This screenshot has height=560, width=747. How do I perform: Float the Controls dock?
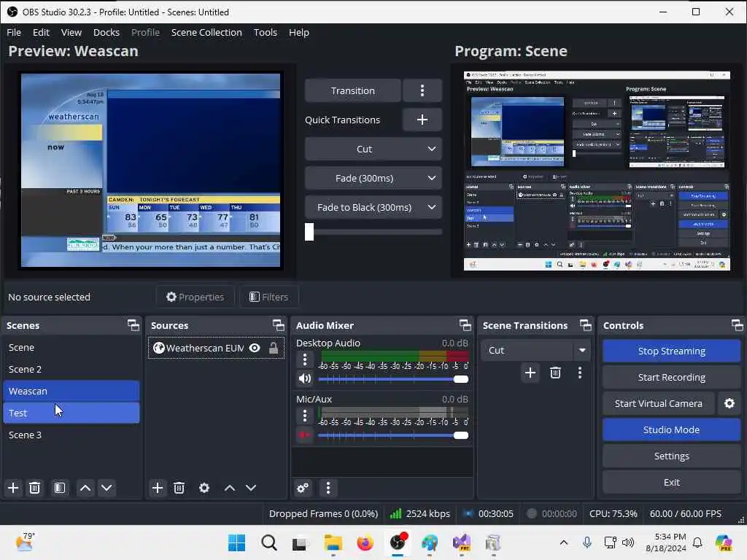[737, 325]
